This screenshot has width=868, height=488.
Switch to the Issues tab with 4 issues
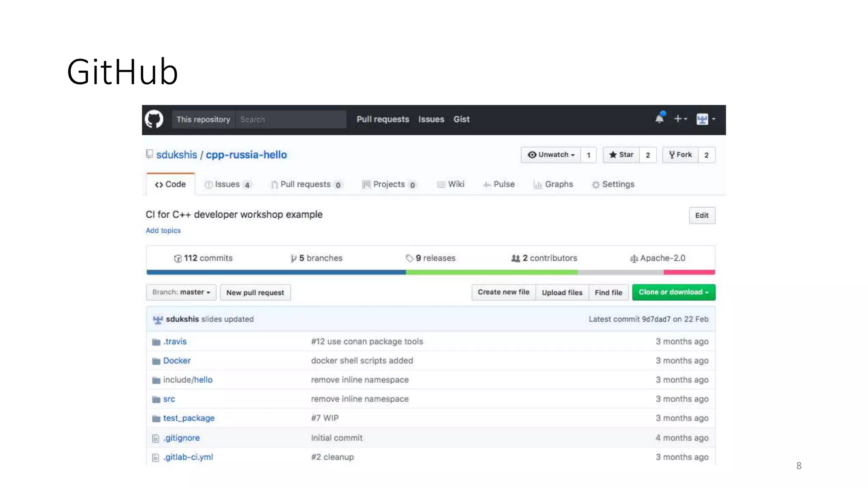[x=228, y=185]
